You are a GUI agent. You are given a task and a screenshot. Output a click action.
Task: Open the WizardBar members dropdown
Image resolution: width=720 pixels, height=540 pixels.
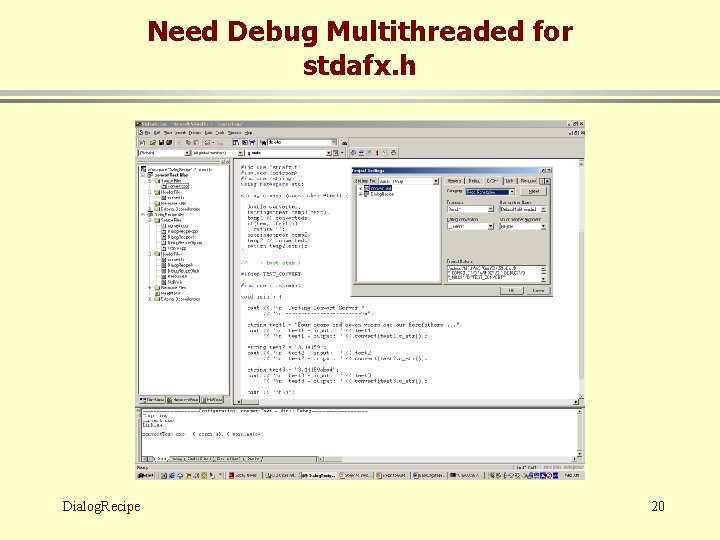329,153
